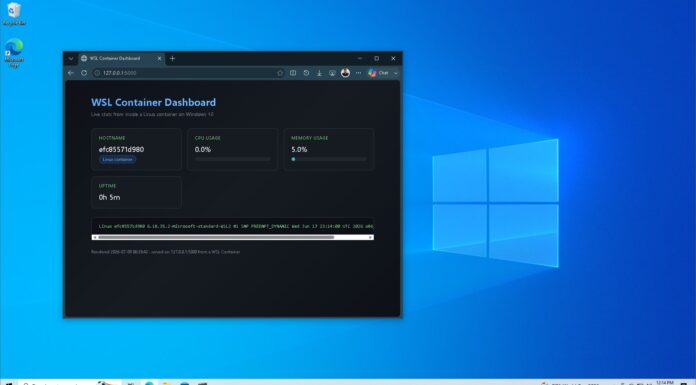Click the CPU usage 0.0% value

click(203, 150)
